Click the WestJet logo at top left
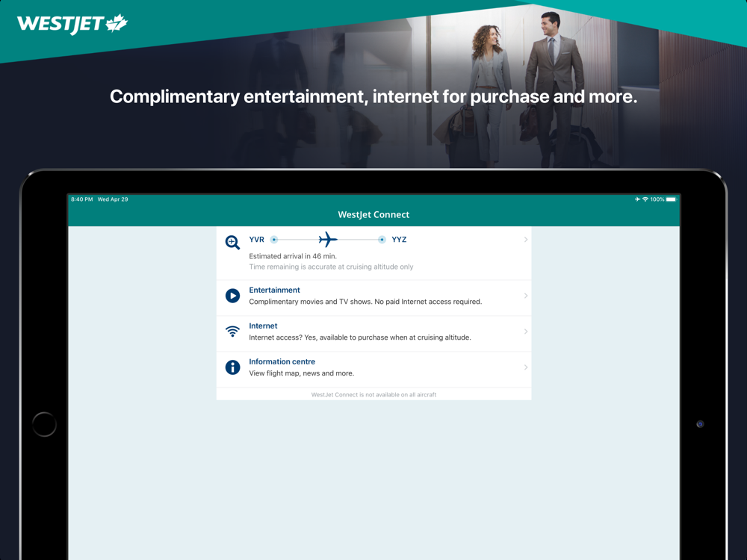 (x=72, y=25)
